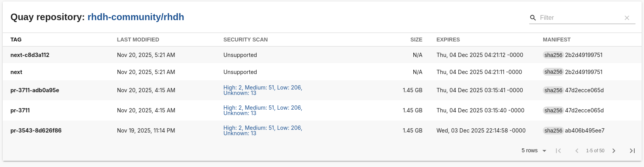Click the sha256 badge for tag next
The height and width of the screenshot is (167, 644).
553,72
